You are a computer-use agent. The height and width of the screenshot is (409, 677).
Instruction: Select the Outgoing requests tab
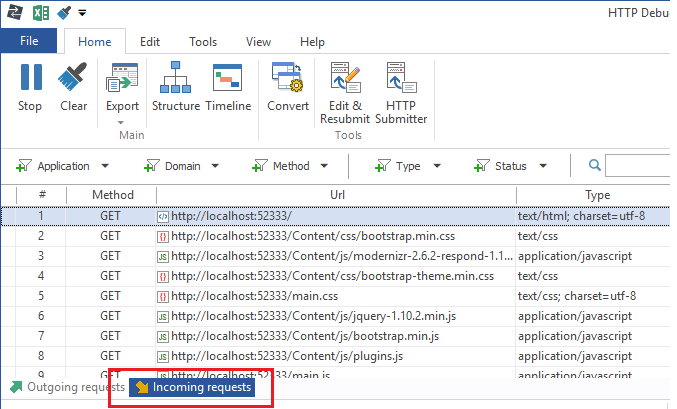coord(68,387)
